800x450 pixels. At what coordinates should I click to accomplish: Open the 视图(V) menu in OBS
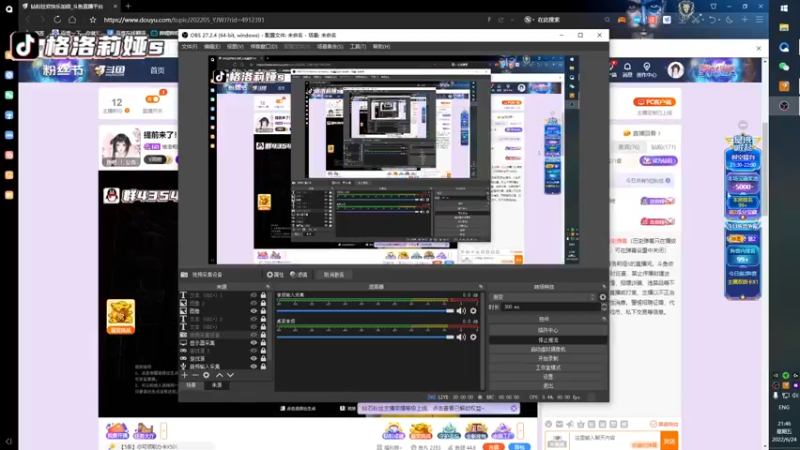(235, 46)
